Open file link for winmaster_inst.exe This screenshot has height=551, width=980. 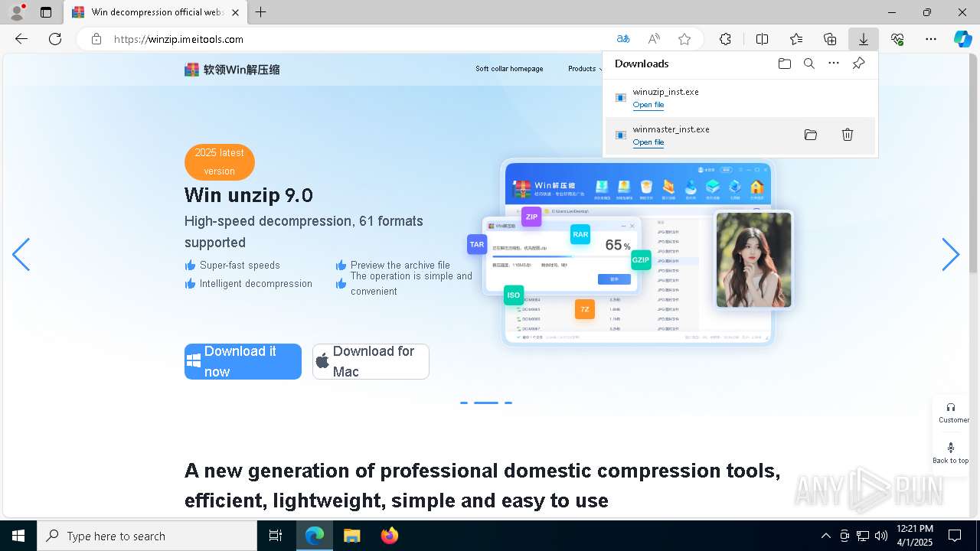[648, 142]
